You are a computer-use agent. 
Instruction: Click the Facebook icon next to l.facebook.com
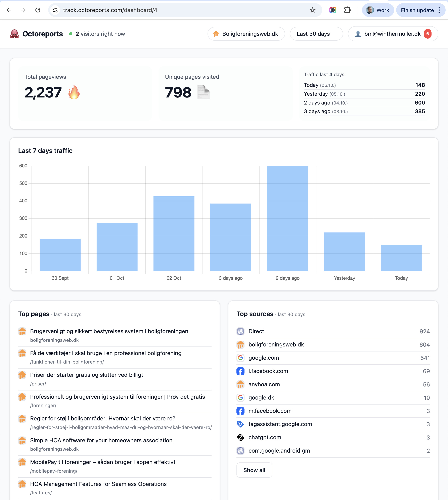(x=240, y=371)
